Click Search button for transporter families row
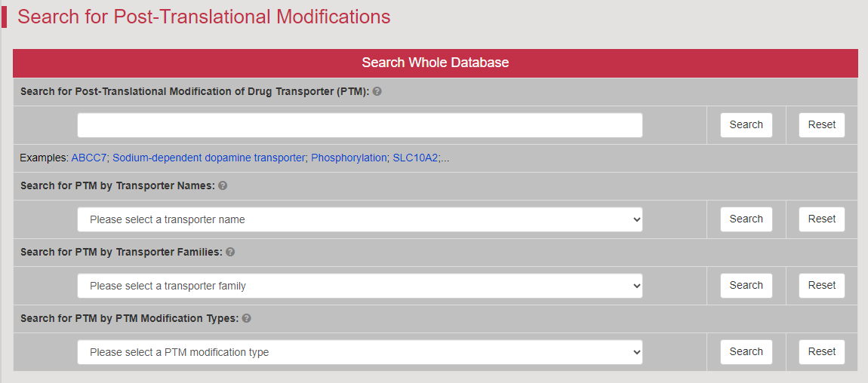Screen dimensions: 868x383 pyautogui.click(x=746, y=286)
